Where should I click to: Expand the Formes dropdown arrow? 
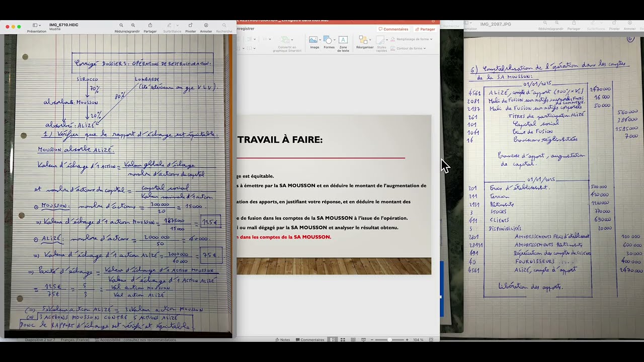[x=334, y=39]
